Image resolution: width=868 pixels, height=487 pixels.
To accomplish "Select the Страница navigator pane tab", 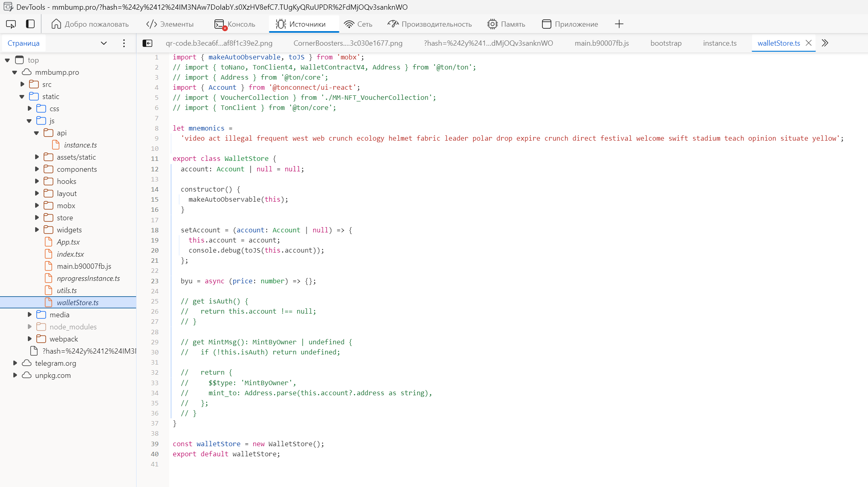I will point(23,43).
